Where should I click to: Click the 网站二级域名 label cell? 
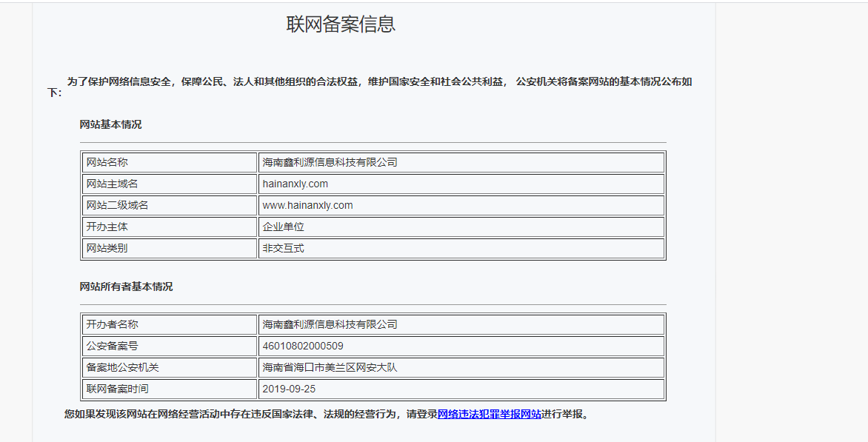pyautogui.click(x=117, y=205)
